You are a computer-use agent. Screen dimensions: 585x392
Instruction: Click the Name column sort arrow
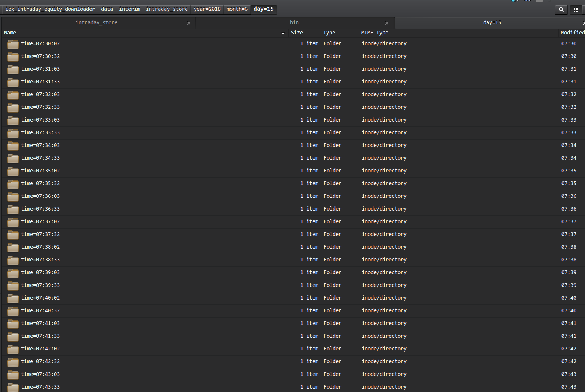[x=283, y=33]
